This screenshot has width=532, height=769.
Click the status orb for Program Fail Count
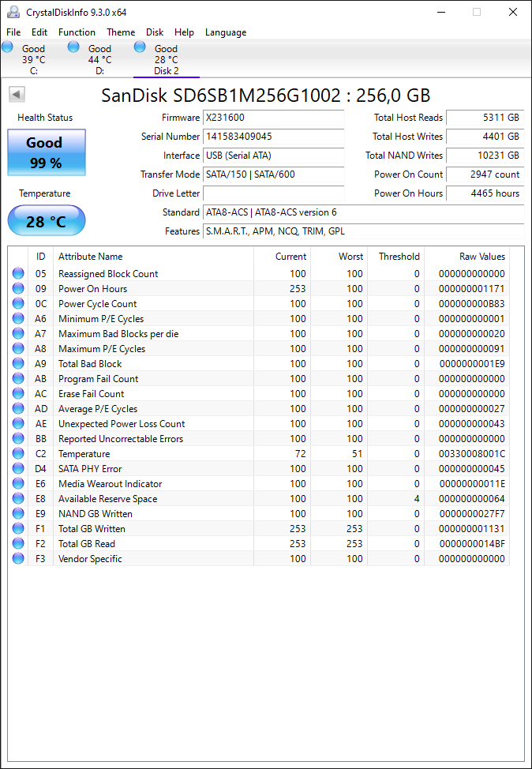pyautogui.click(x=18, y=379)
